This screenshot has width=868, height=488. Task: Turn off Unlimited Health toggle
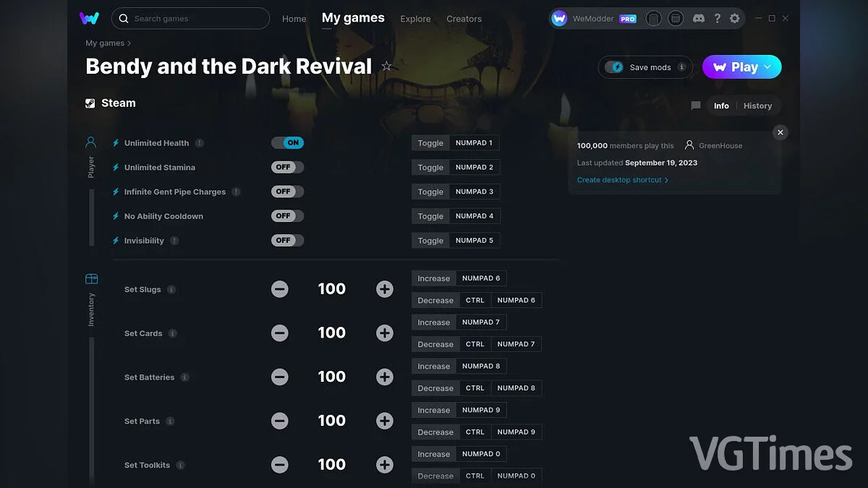tap(288, 142)
